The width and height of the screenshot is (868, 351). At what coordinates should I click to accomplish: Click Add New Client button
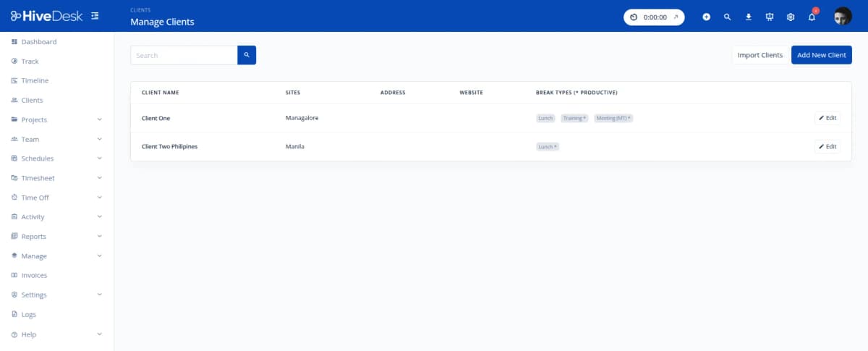click(x=822, y=55)
